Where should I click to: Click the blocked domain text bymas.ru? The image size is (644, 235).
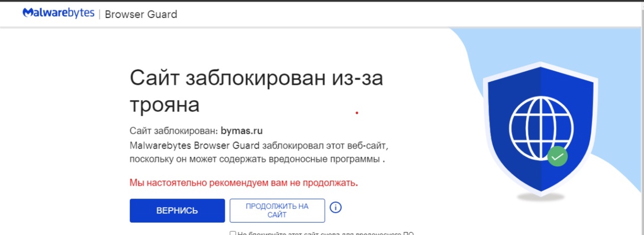point(242,131)
